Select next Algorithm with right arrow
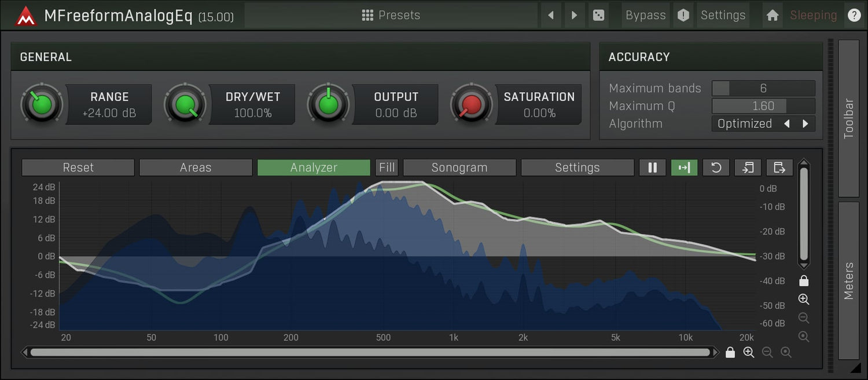868x380 pixels. [x=805, y=123]
